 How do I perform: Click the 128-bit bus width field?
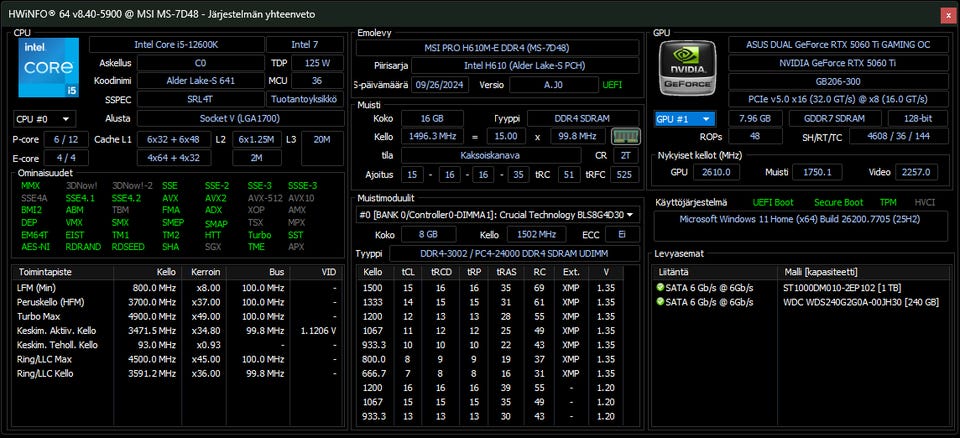918,119
